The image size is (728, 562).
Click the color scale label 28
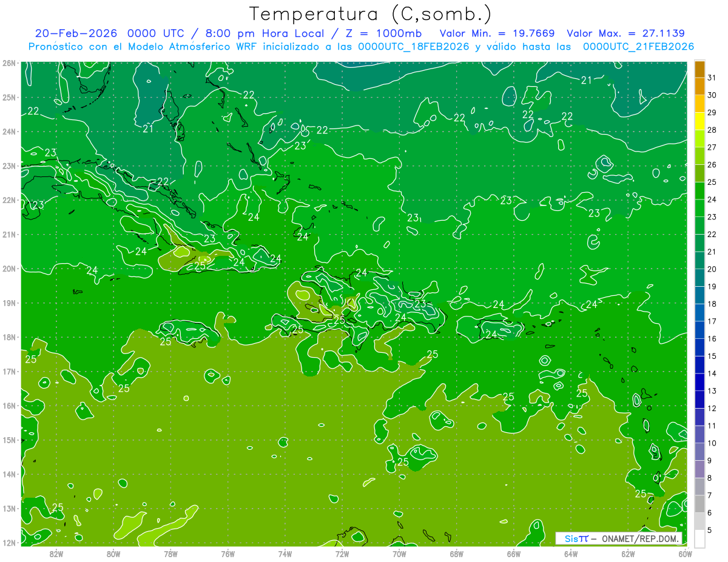(x=712, y=130)
